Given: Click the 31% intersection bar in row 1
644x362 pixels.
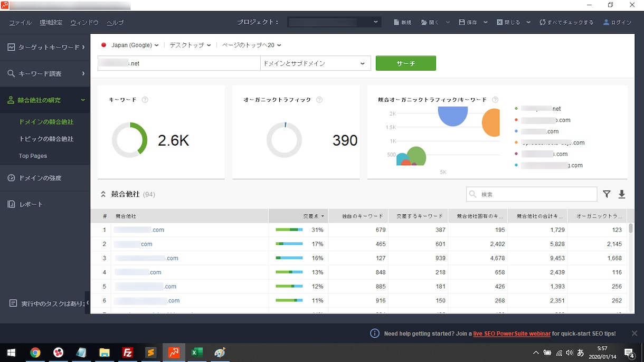Looking at the screenshot, I should click(x=289, y=230).
